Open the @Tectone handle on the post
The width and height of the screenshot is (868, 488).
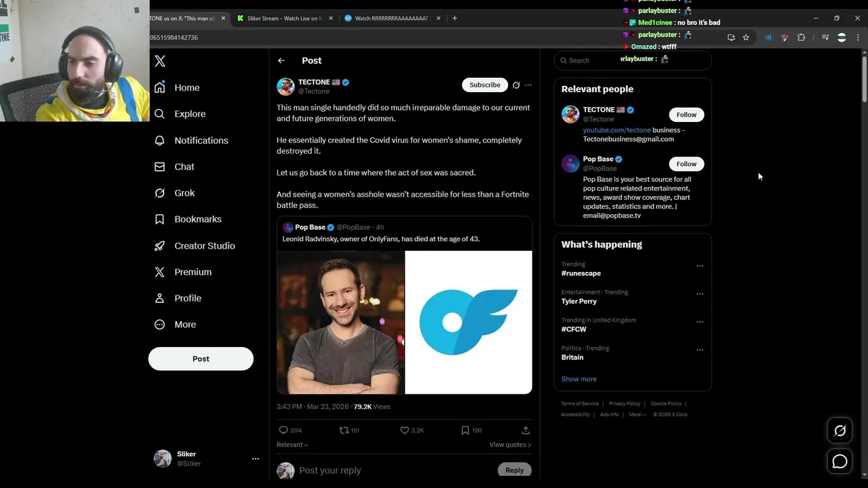coord(314,91)
